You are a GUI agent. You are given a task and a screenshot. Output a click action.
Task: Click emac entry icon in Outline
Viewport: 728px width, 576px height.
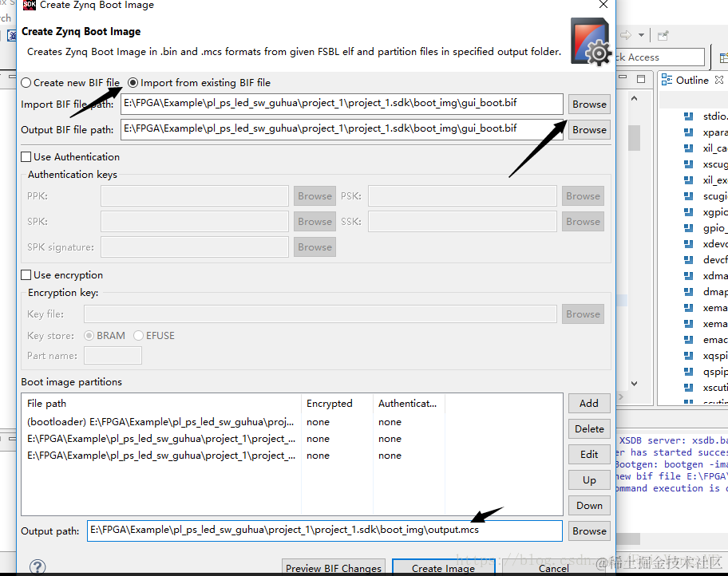pyautogui.click(x=689, y=340)
